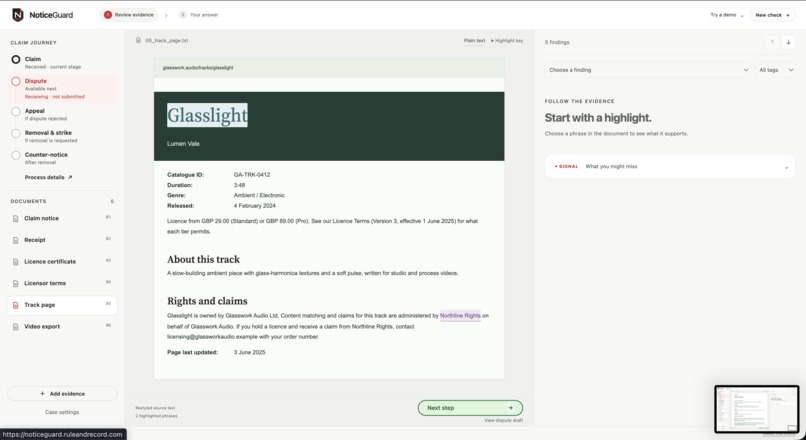Open the Case settings link
Image resolution: width=806 pixels, height=440 pixels.
coord(62,412)
